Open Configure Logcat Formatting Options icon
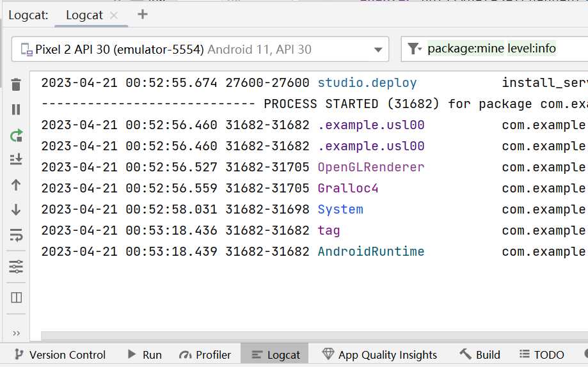 (16, 267)
